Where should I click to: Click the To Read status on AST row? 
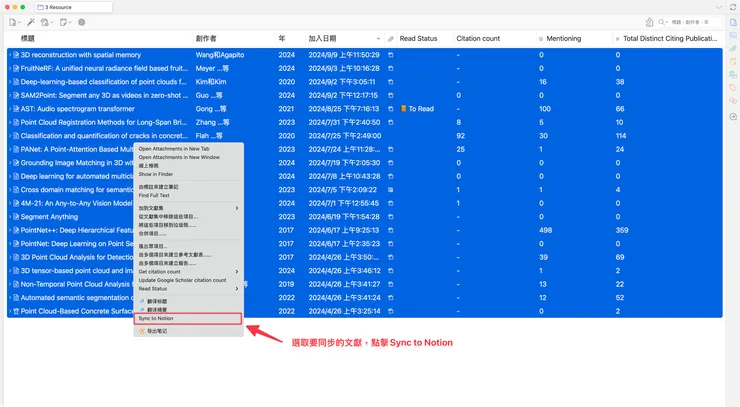417,109
